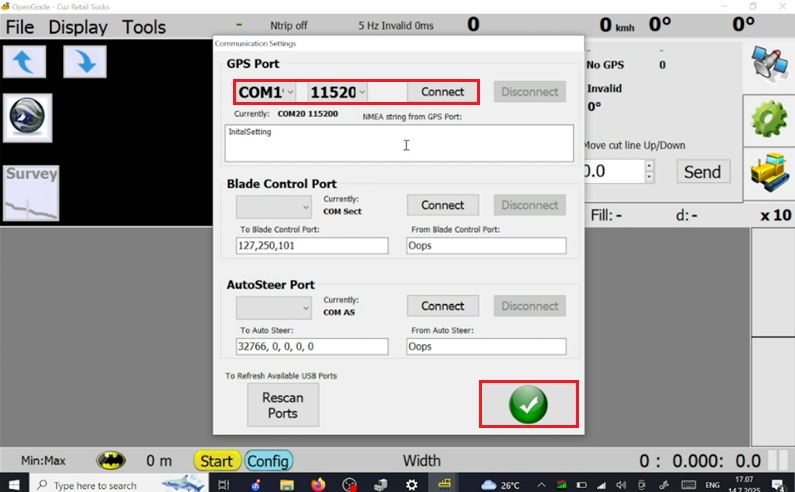Expand the GPS COM port dropdown
795x492 pixels.
click(267, 92)
